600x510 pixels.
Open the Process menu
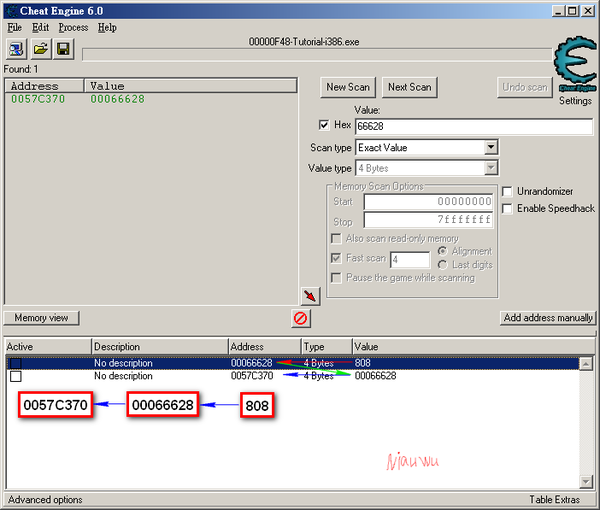(73, 28)
